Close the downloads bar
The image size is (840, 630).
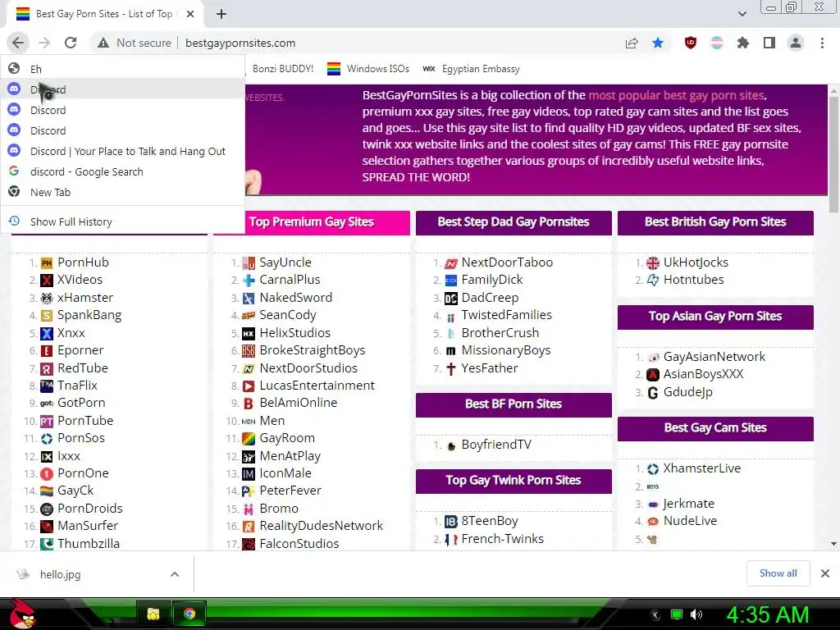click(825, 573)
